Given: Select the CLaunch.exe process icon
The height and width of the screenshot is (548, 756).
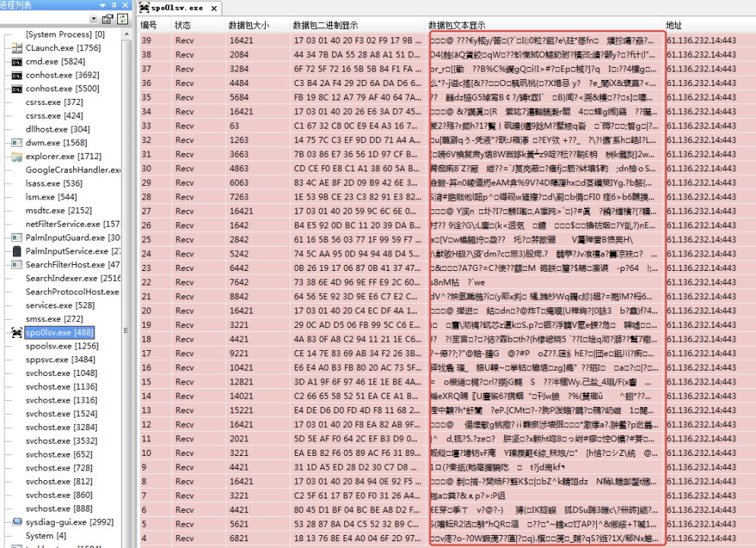Looking at the screenshot, I should (x=17, y=48).
